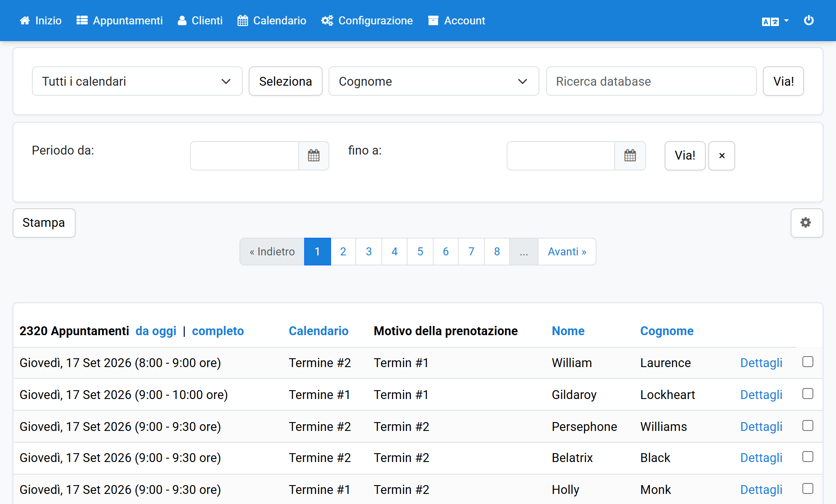Click the calendar icon beside Calendario menu

tap(243, 21)
